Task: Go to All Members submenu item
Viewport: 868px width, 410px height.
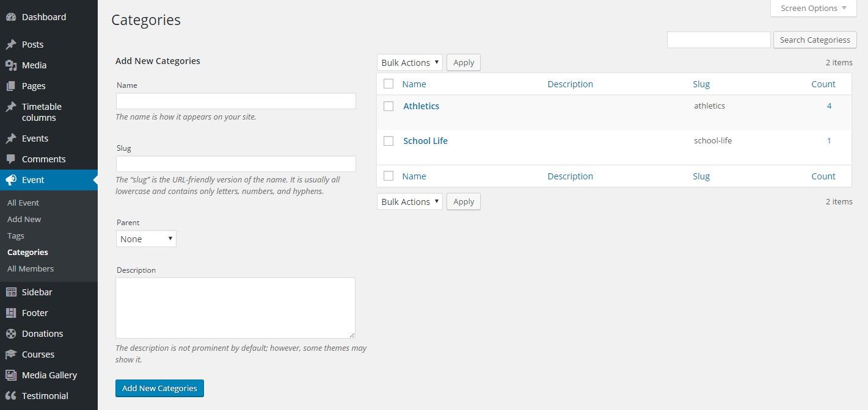Action: 31,268
